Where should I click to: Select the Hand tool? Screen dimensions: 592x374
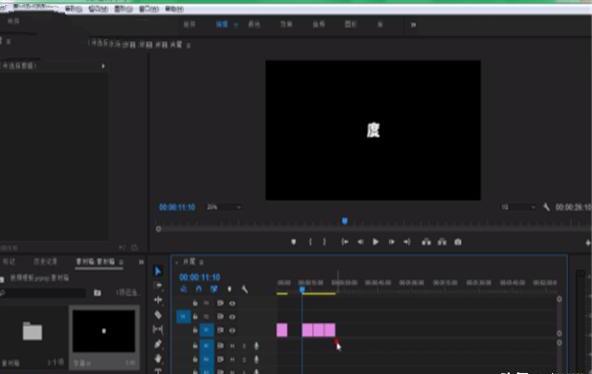pyautogui.click(x=158, y=358)
